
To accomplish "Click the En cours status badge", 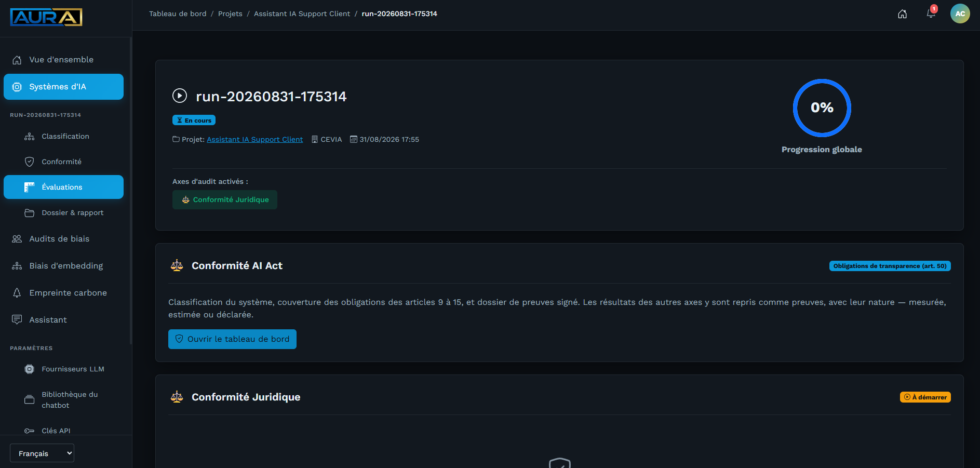I will click(194, 120).
